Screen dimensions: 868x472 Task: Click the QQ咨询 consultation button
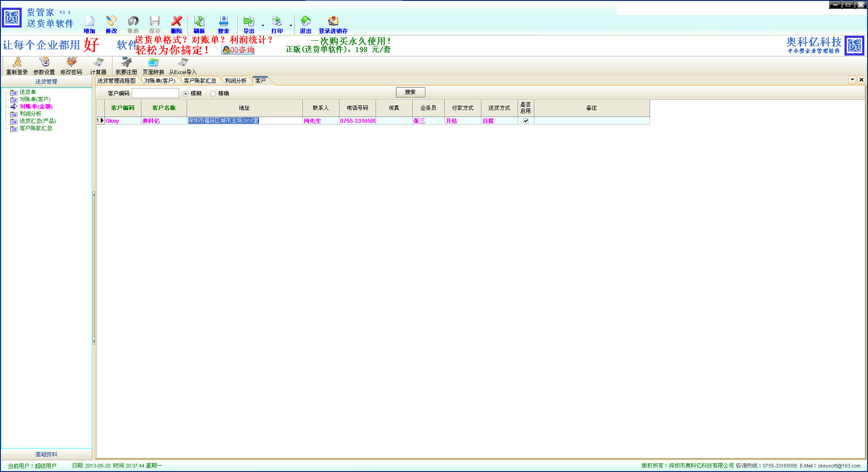tap(238, 50)
